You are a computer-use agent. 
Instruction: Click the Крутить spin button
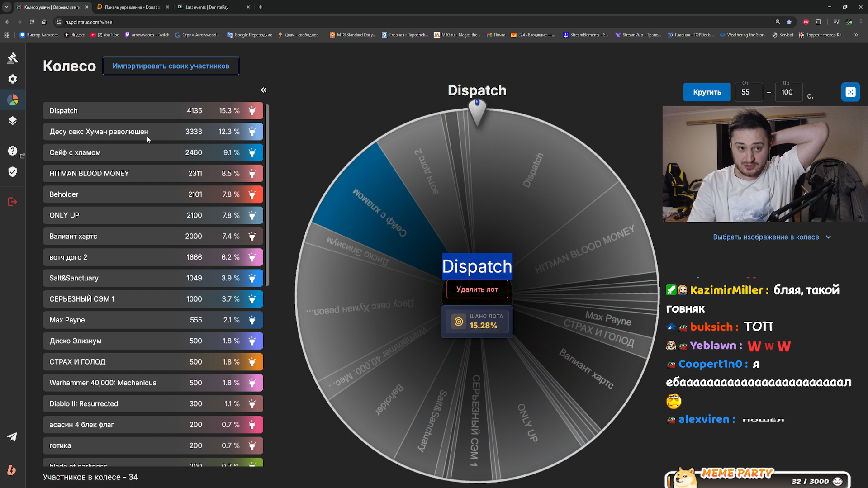coord(707,92)
